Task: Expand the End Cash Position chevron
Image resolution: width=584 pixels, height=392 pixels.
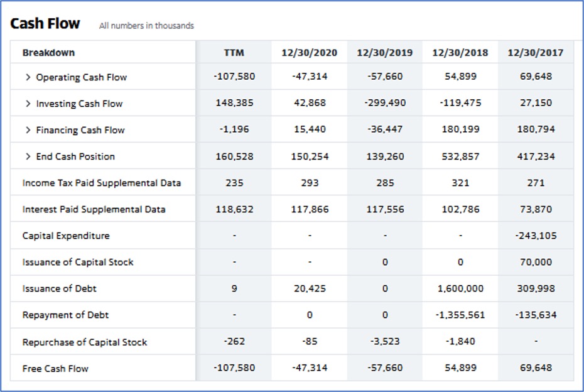Action: (x=28, y=156)
